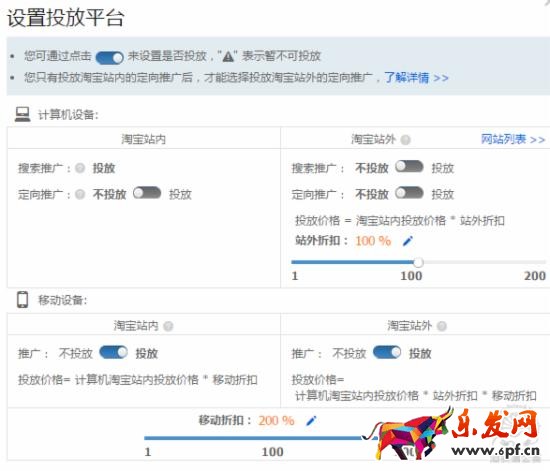Open the 网站列表 >> link
Viewport: 550px width, 471px height.
pos(513,139)
